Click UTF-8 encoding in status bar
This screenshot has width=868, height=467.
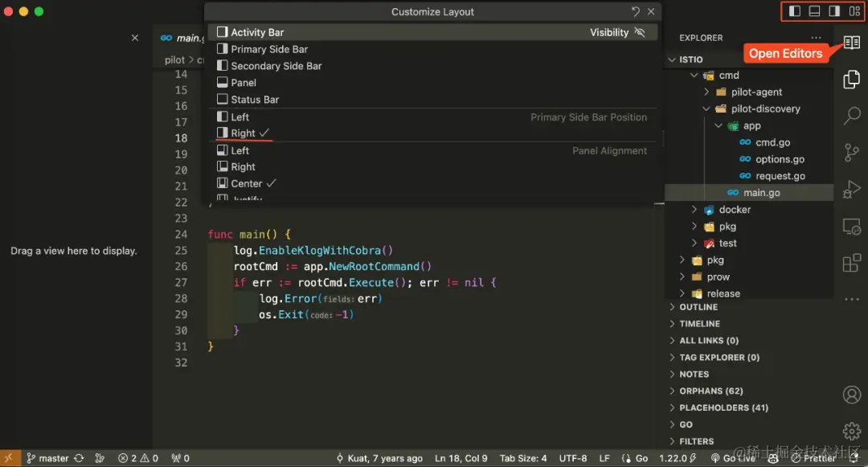(x=573, y=458)
